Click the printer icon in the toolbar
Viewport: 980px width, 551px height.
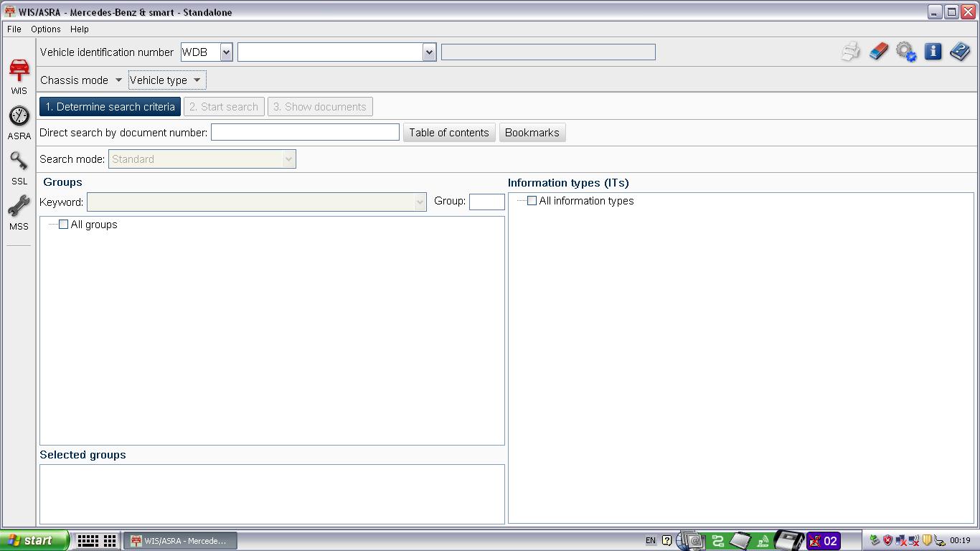pyautogui.click(x=851, y=52)
